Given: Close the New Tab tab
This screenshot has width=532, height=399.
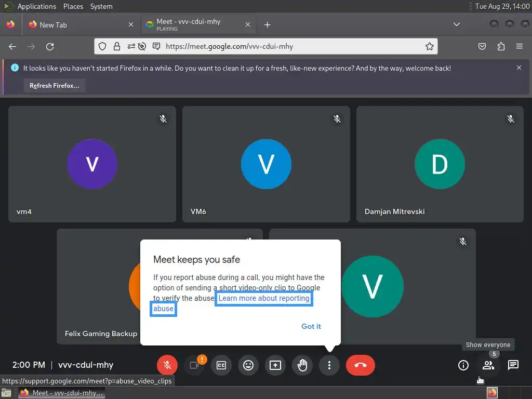Looking at the screenshot, I should pos(131,24).
